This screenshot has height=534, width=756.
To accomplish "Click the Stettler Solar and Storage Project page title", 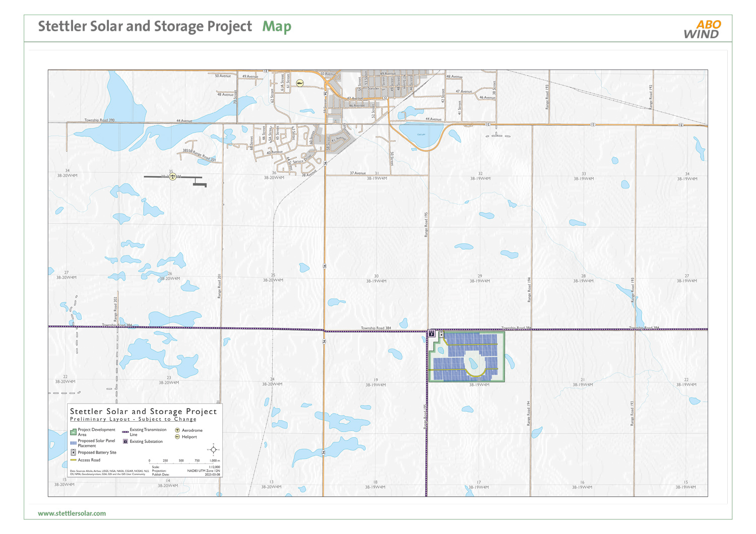I will [x=145, y=26].
